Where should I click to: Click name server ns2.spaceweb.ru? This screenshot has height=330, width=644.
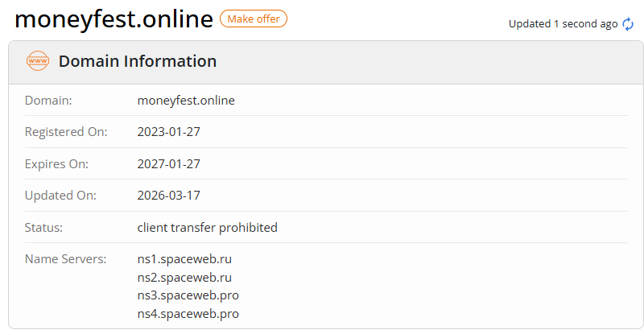[184, 278]
